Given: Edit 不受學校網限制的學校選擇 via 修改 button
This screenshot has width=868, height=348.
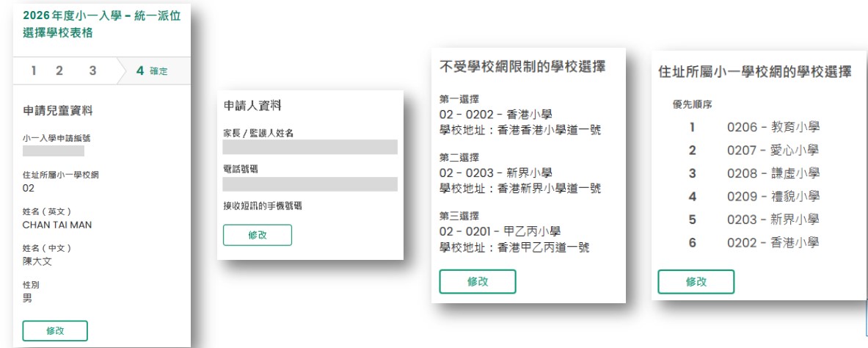Looking at the screenshot, I should [477, 281].
